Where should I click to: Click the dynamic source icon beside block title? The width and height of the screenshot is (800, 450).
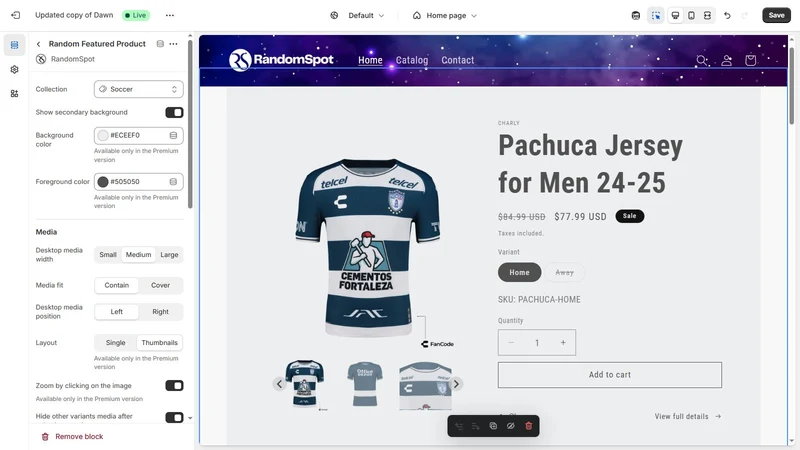pos(160,44)
